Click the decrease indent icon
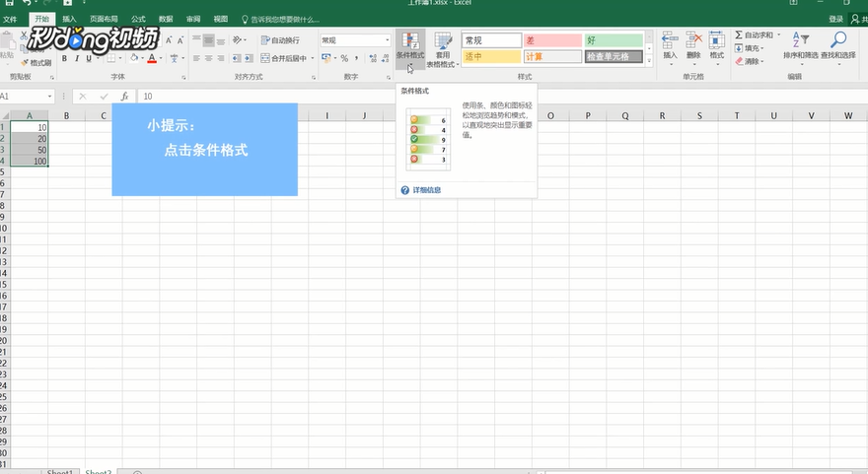Image resolution: width=868 pixels, height=474 pixels. 237,58
